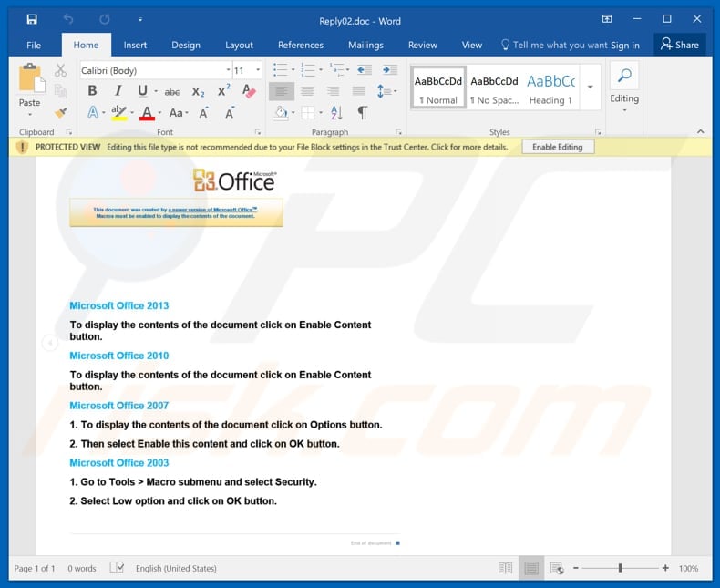Click the Justify alignment icon
Screen dimensions: 720x588
[x=358, y=91]
